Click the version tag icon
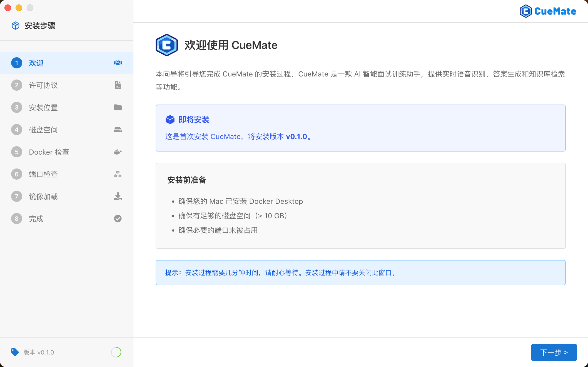This screenshot has width=588, height=367. tap(15, 352)
